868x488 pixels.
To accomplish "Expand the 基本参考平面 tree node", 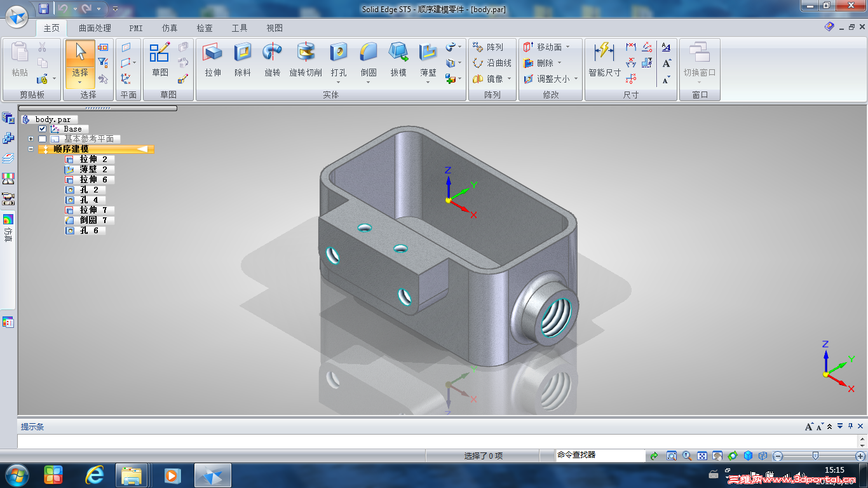I will click(x=31, y=139).
